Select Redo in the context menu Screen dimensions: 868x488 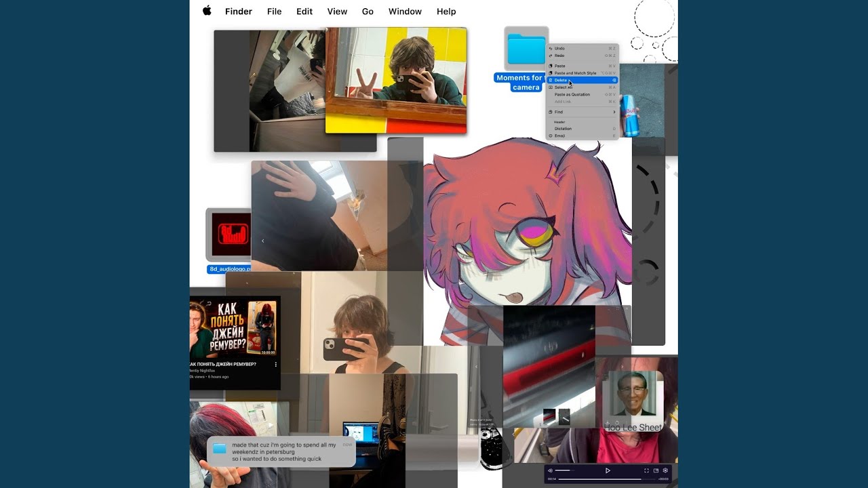pyautogui.click(x=583, y=56)
